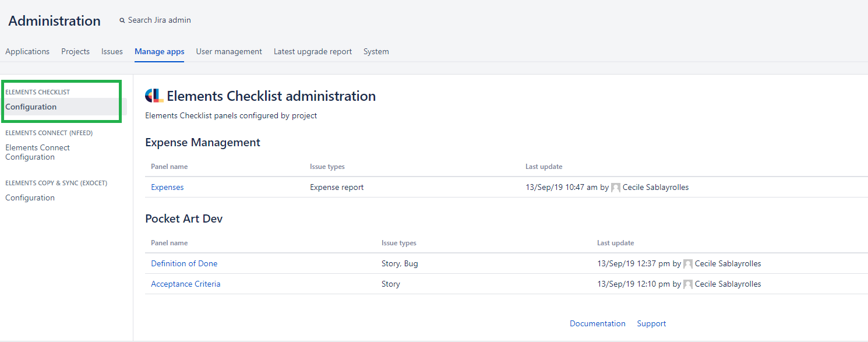Open the Expenses panel configuration
The image size is (868, 342).
[x=167, y=187]
